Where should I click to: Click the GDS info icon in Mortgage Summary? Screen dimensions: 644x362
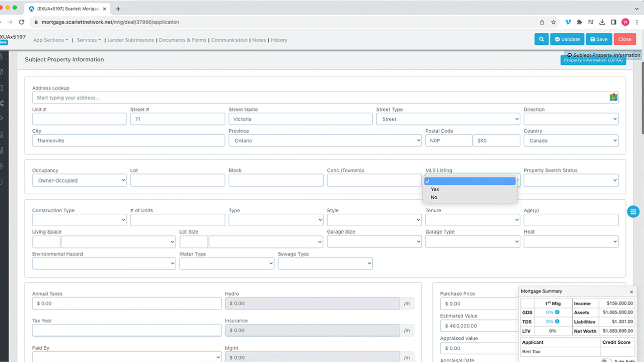click(x=557, y=312)
